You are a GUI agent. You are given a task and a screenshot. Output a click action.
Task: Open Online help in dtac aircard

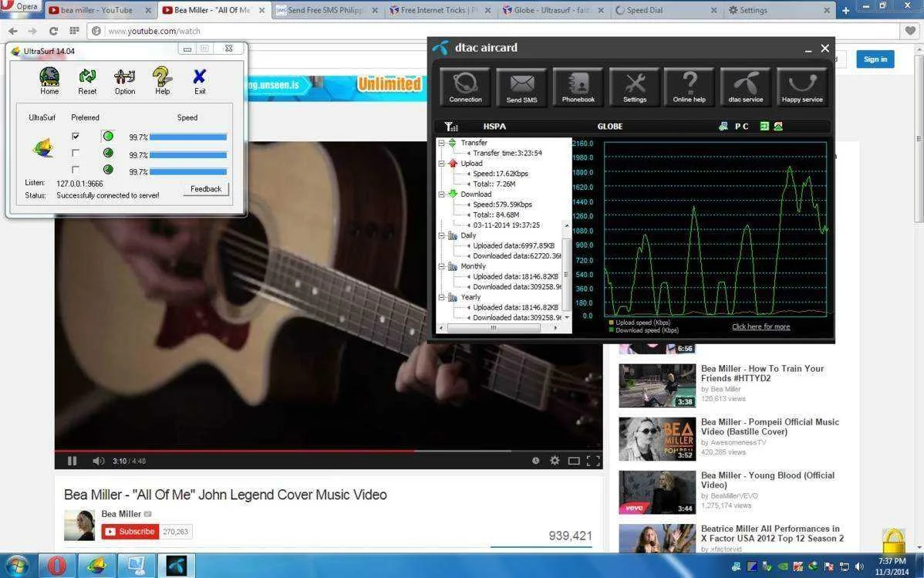[689, 87]
